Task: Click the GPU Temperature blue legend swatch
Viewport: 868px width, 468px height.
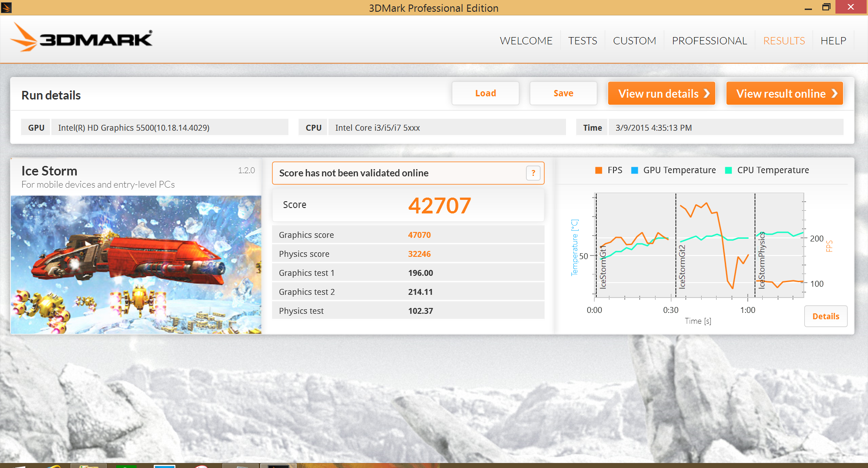Action: tap(634, 170)
